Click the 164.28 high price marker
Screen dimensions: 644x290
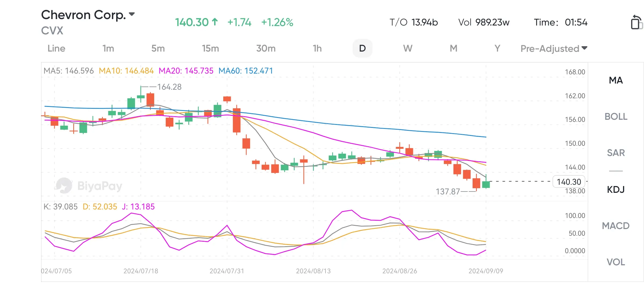pos(169,87)
